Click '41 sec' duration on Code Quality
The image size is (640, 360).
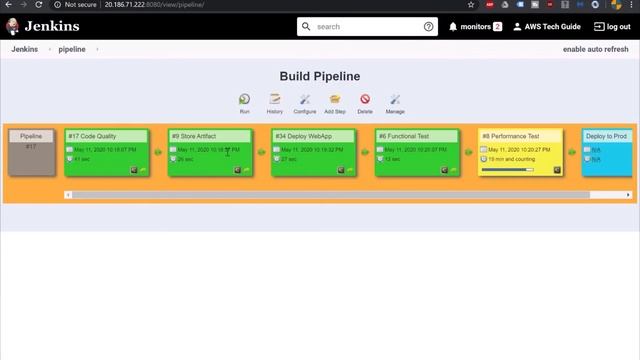[82, 159]
